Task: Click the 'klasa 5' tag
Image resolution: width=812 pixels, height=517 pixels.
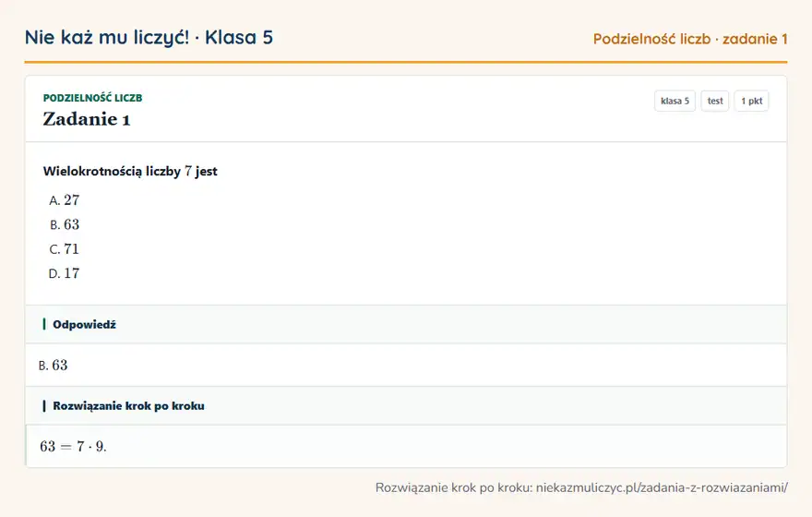Action: coord(675,101)
